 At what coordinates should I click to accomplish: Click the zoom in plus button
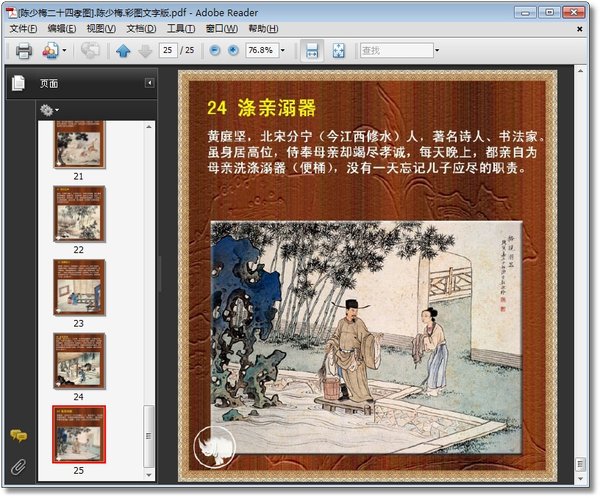coord(233,50)
